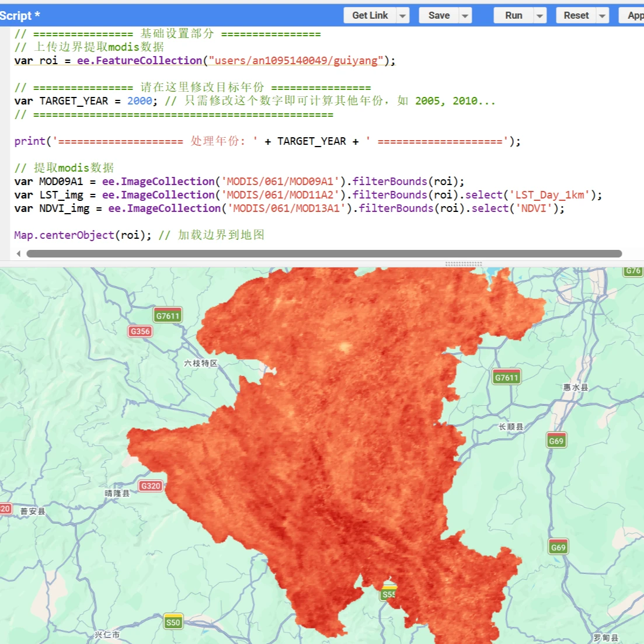Click the S55 road badge on map
Screen dimensions: 644x644
(x=388, y=594)
